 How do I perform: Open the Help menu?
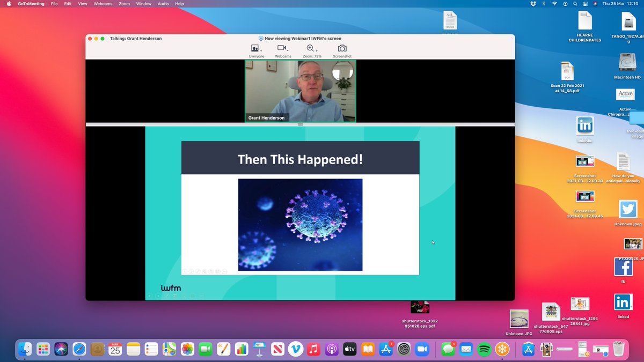tap(180, 4)
